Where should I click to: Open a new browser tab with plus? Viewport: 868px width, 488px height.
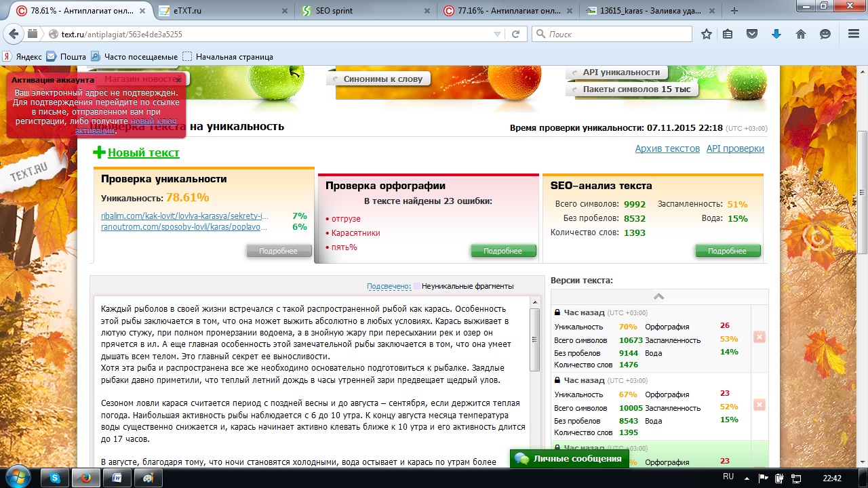(734, 11)
